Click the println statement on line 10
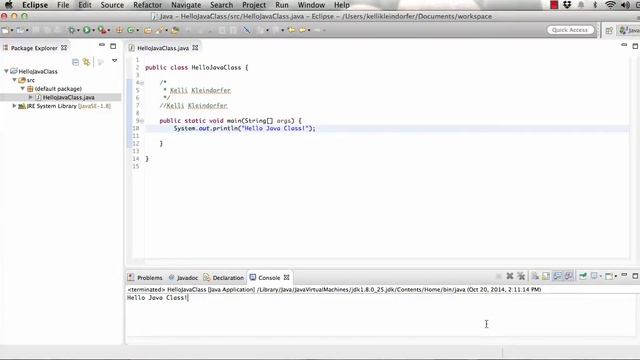This screenshot has width=640, height=360. 244,128
